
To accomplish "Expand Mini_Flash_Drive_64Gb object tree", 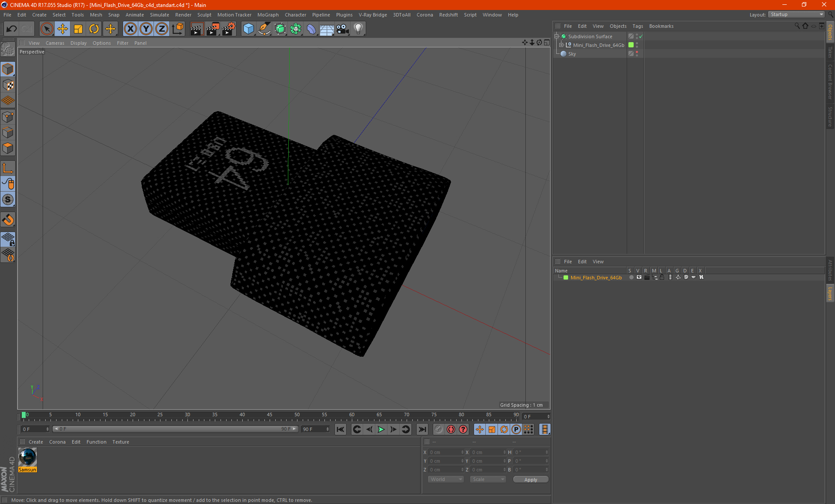I will coord(561,45).
